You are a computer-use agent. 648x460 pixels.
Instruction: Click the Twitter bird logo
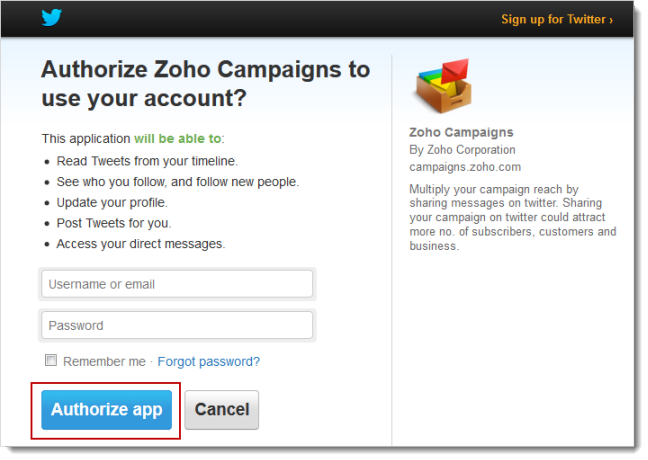point(51,17)
